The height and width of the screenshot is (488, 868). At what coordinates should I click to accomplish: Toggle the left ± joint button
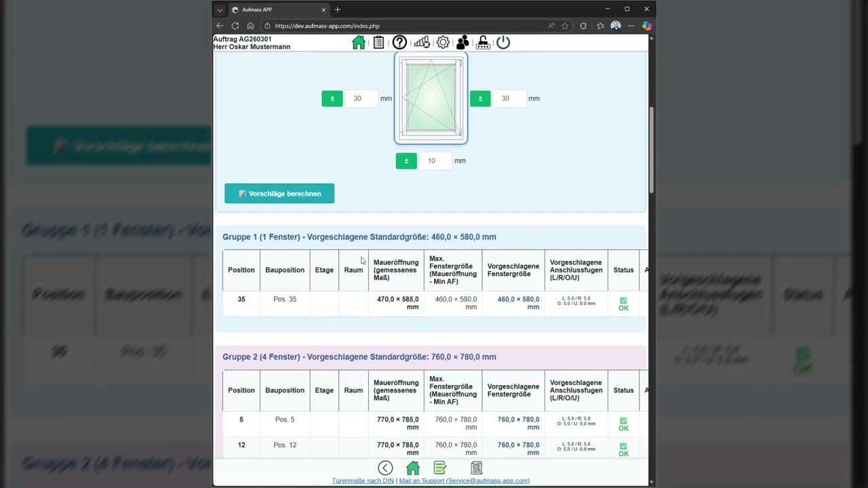(x=332, y=98)
